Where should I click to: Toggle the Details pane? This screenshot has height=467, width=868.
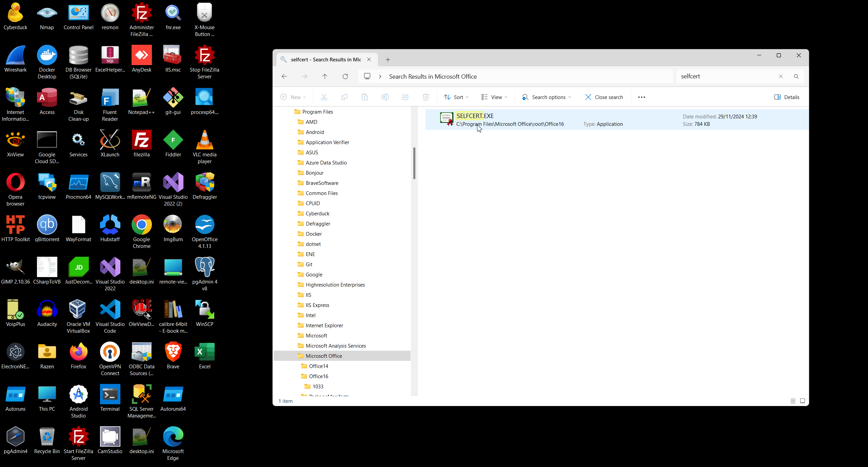click(x=787, y=97)
